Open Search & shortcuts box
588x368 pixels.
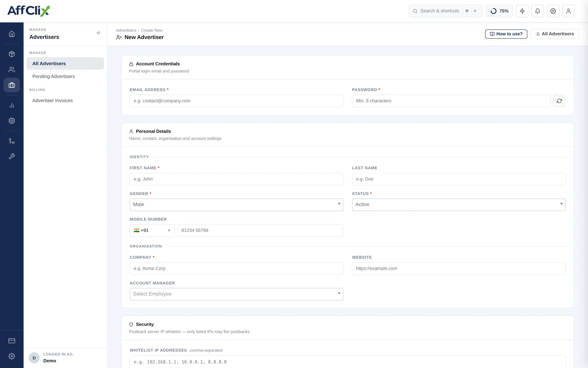tap(445, 11)
